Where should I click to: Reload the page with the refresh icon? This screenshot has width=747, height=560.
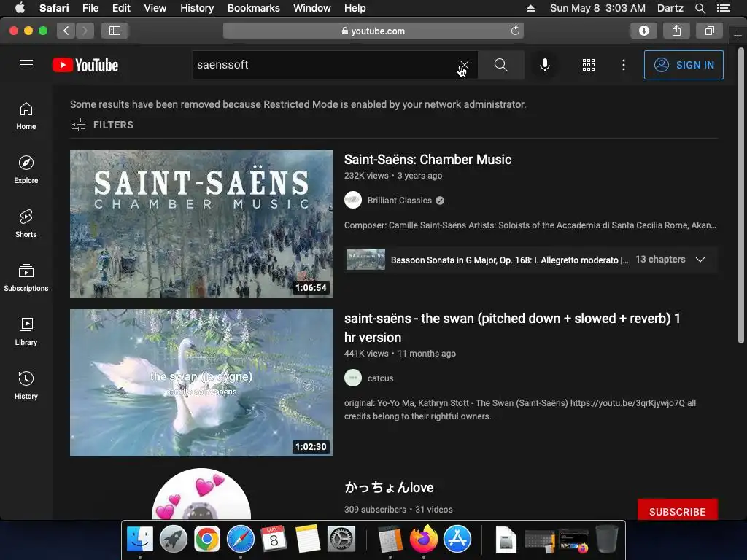(x=515, y=31)
